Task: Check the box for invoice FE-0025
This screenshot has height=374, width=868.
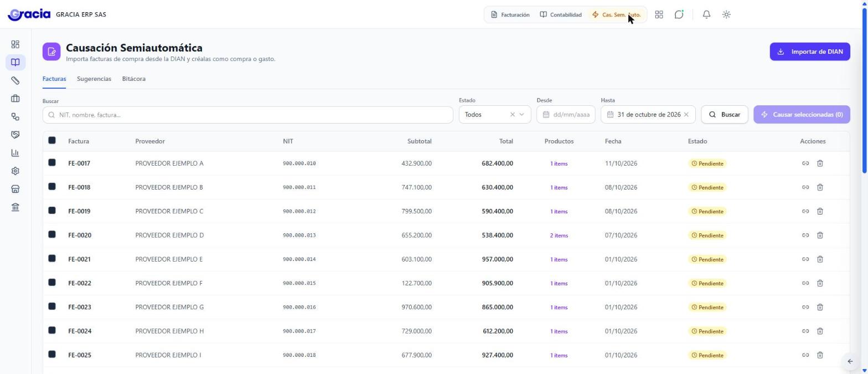Action: [x=52, y=355]
